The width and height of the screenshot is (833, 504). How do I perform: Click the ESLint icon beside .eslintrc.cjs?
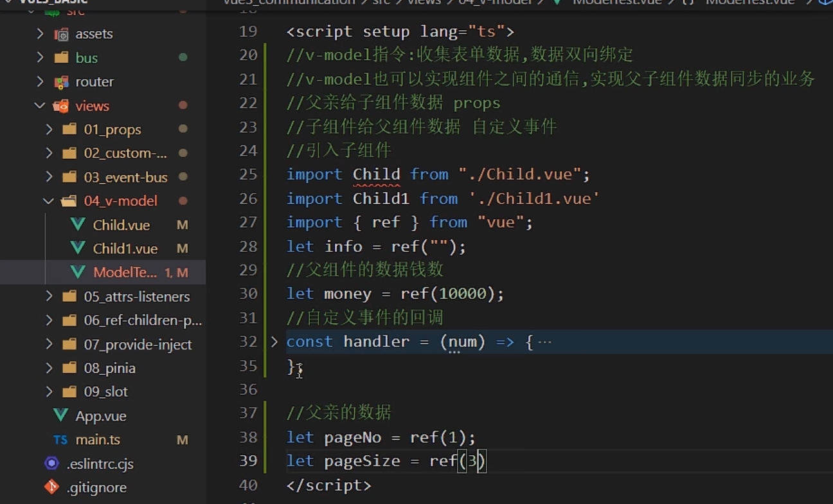coord(51,463)
